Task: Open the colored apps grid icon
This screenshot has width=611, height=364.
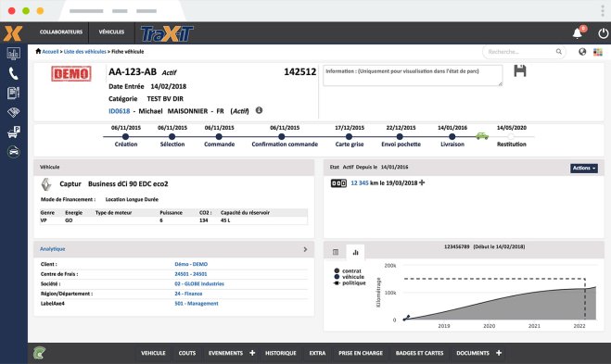Action: tap(598, 52)
